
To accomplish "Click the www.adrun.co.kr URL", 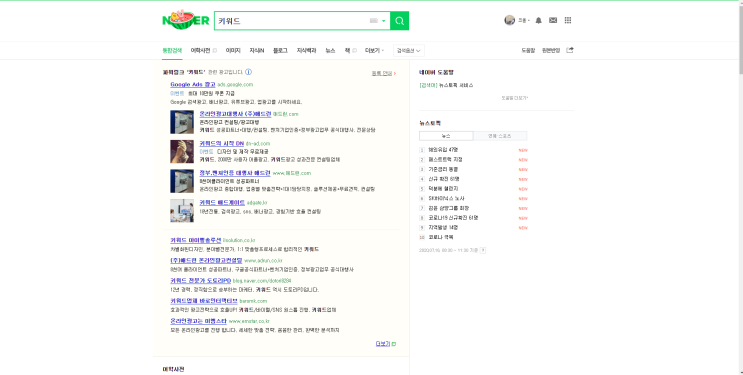I will tap(263, 261).
